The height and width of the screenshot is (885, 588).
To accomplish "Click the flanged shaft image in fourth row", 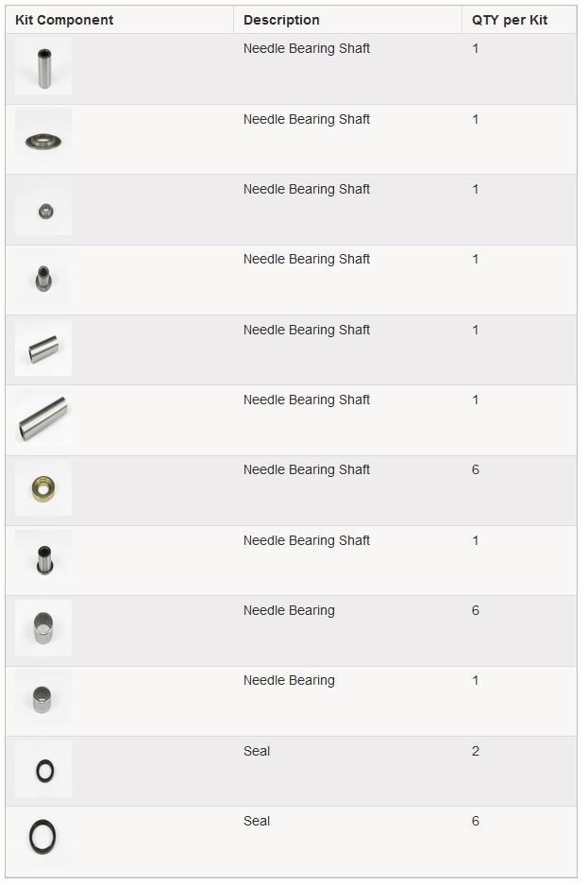I will [43, 277].
